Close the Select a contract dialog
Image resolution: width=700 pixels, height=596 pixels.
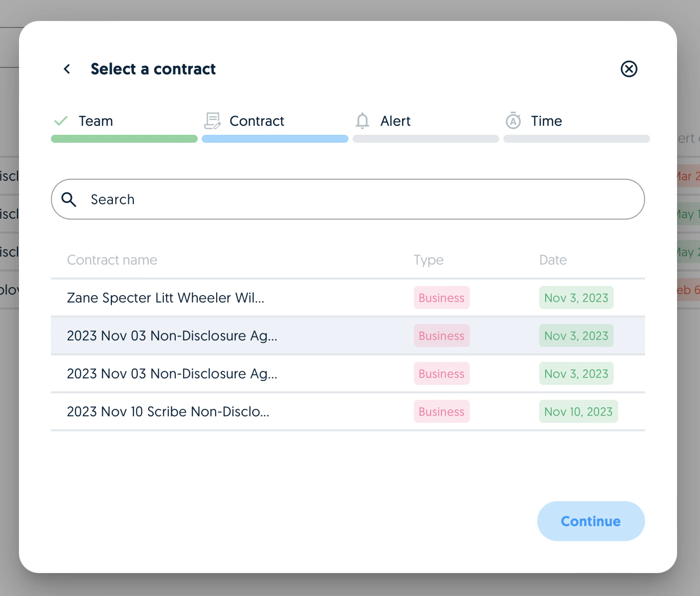[x=629, y=69]
